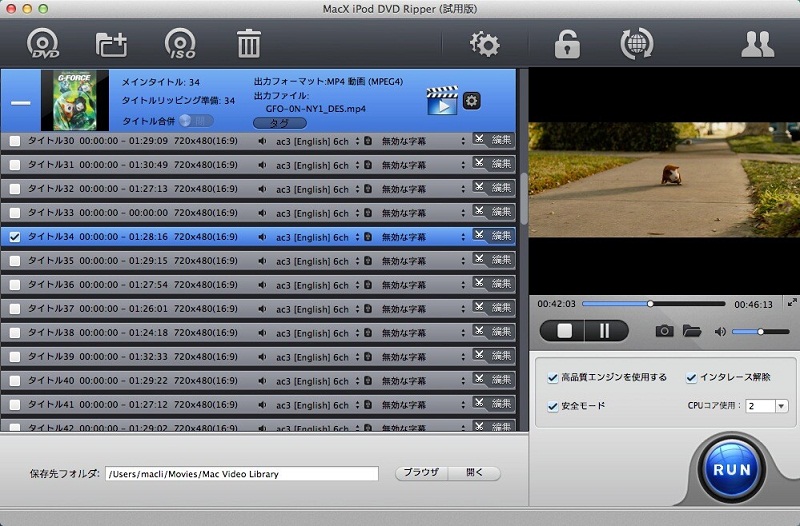This screenshot has width=800, height=526.
Task: Check the タイトル31 checkbox
Action: pyautogui.click(x=15, y=165)
